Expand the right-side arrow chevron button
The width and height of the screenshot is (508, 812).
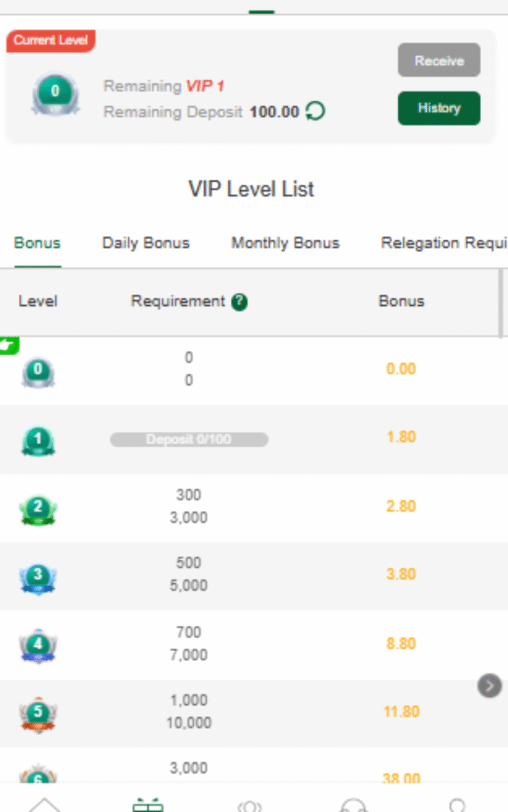(x=490, y=685)
